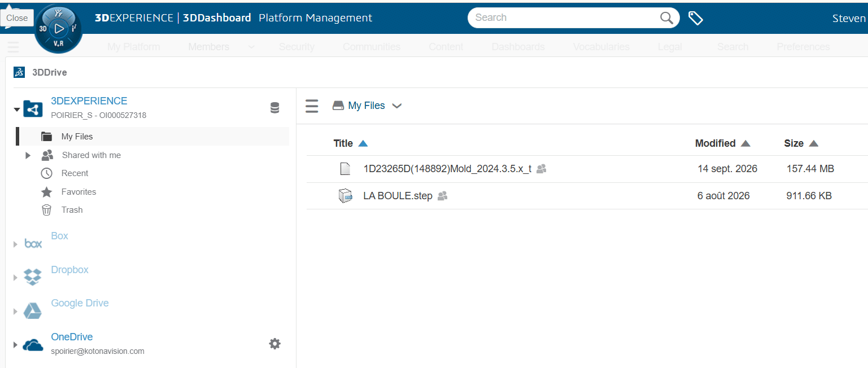868x368 pixels.
Task: Expand the Dropbox drive node
Action: [15, 278]
